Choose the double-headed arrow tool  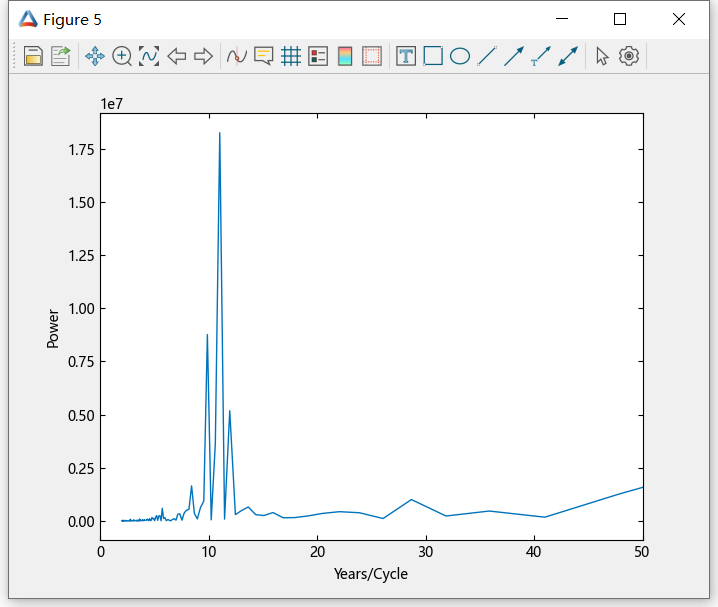[x=568, y=56]
